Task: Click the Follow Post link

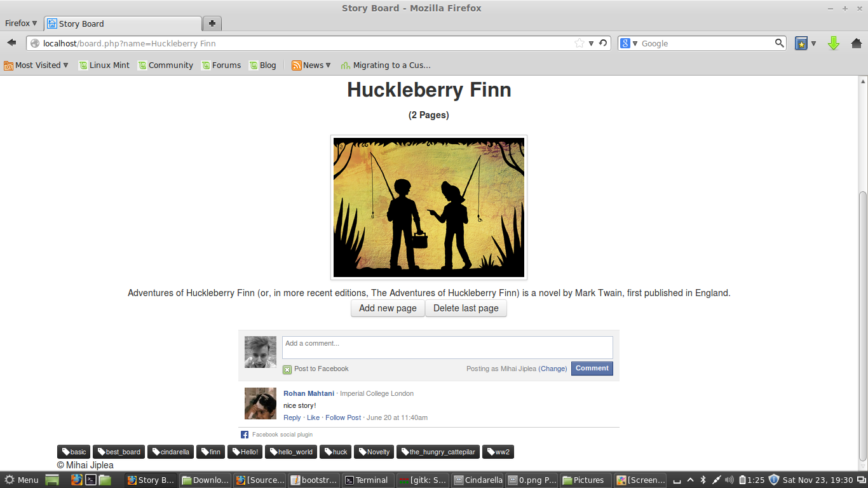Action: (343, 417)
